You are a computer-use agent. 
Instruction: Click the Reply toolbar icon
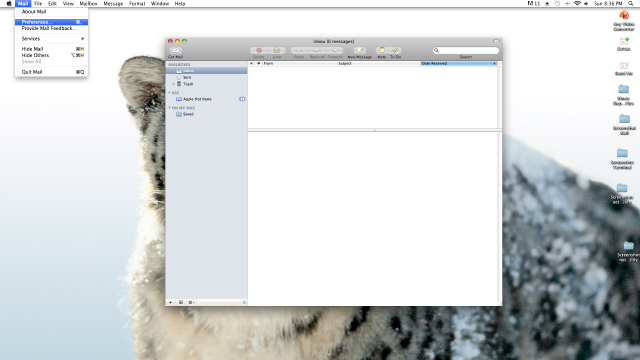point(299,50)
